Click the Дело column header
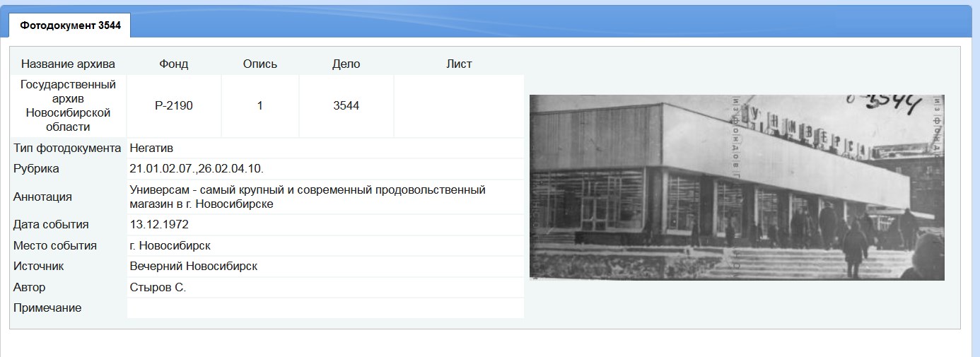 point(346,64)
